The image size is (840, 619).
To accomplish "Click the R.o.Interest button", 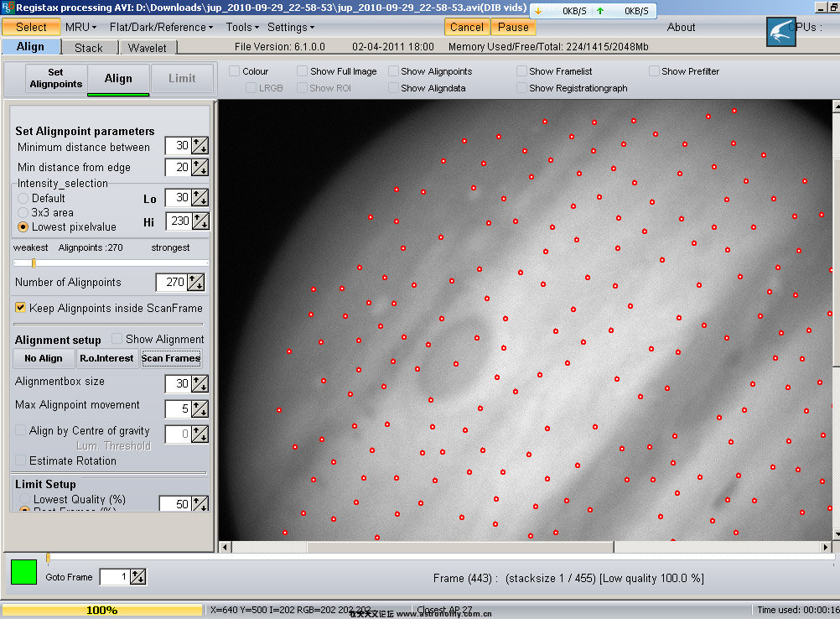I will tap(106, 358).
